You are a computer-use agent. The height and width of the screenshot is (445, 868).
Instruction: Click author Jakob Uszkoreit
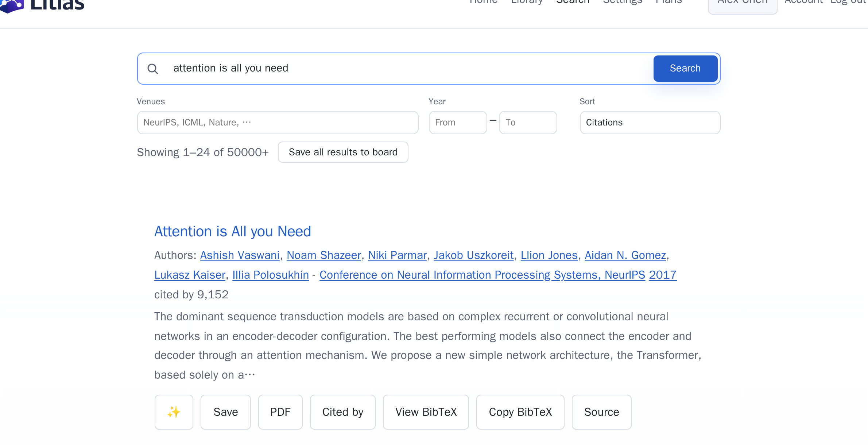pos(473,255)
